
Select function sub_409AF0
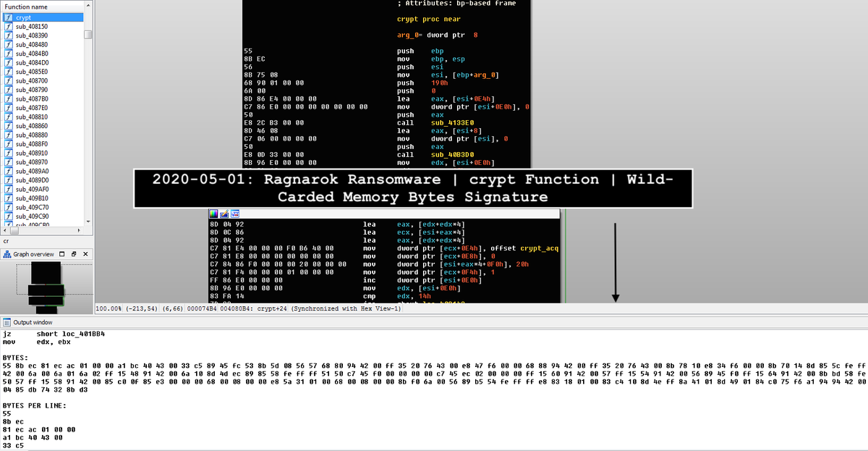tap(43, 189)
